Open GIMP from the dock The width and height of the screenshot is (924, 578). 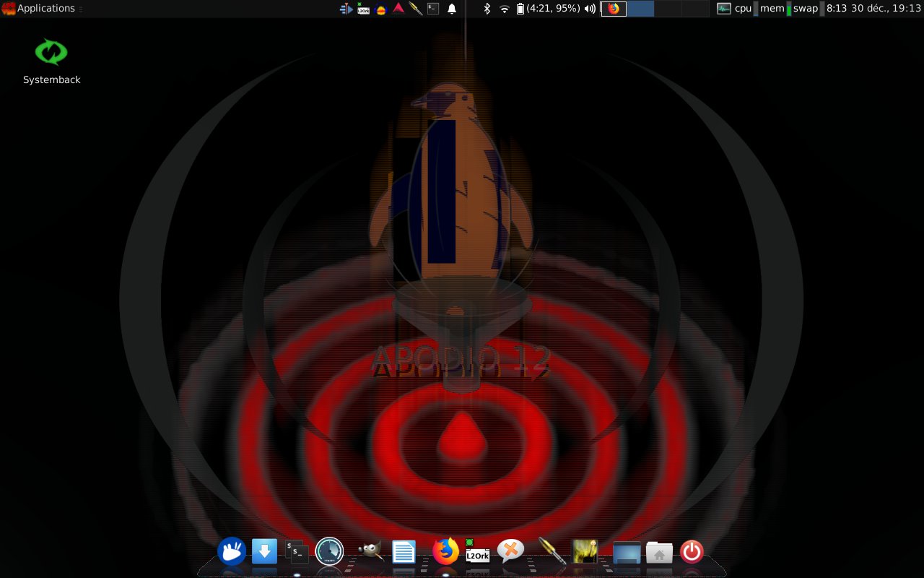(x=370, y=552)
